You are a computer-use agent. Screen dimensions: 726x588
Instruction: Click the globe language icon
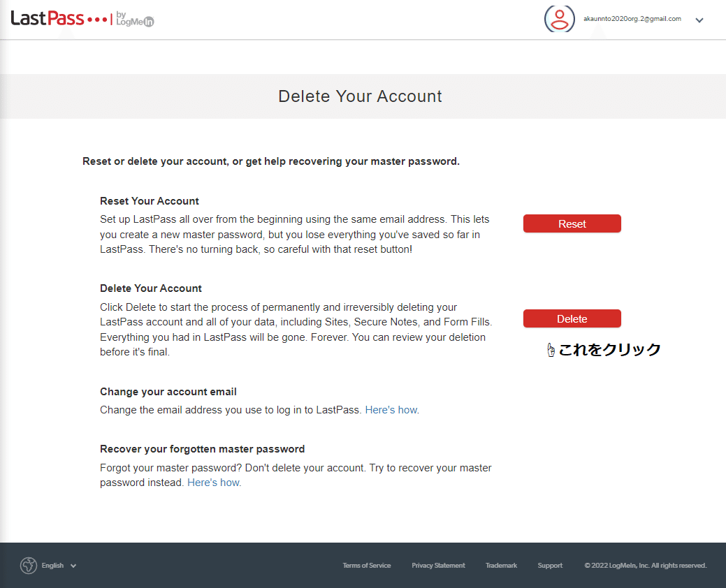click(29, 566)
